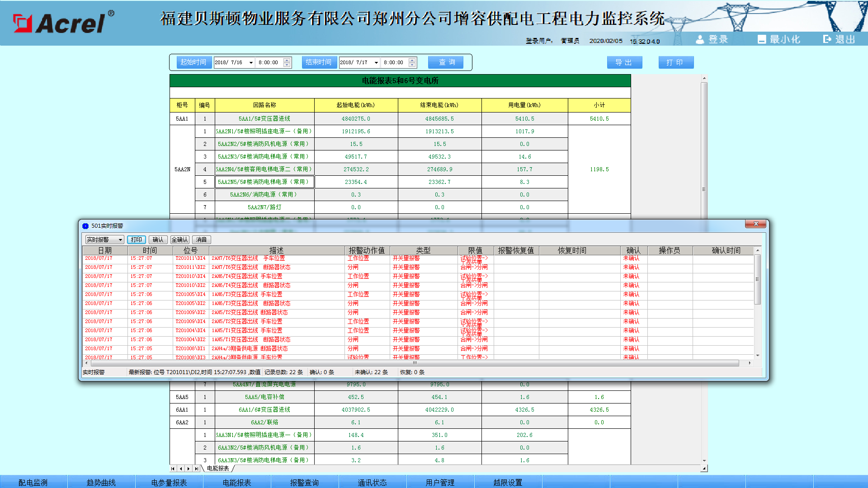
Task: Click the exit (退出) icon in header
Action: (827, 39)
